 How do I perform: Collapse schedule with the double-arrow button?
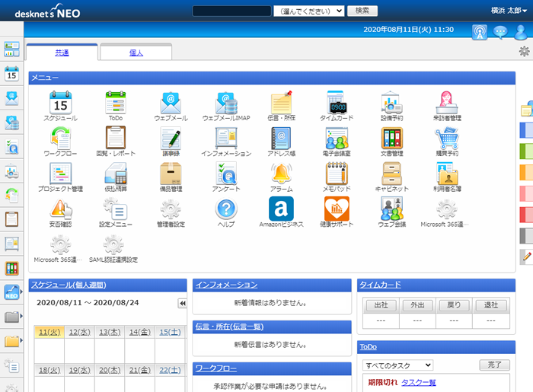coord(182,303)
